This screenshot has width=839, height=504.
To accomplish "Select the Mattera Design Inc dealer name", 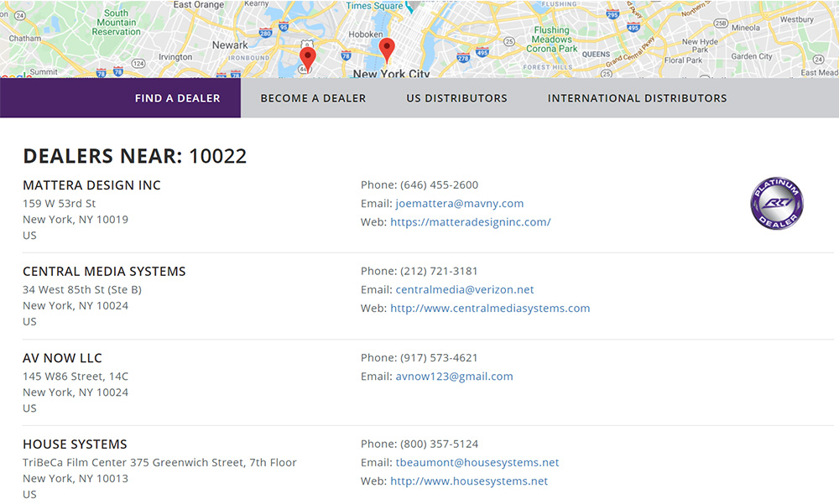I will pos(91,185).
